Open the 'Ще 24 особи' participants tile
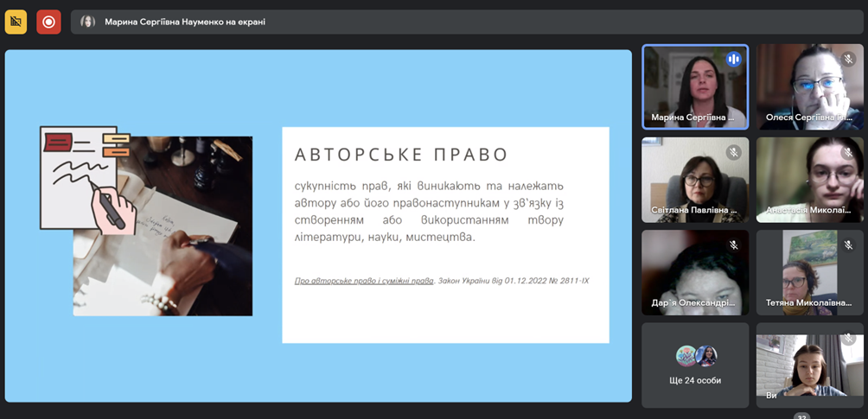868x419 pixels. 695,365
